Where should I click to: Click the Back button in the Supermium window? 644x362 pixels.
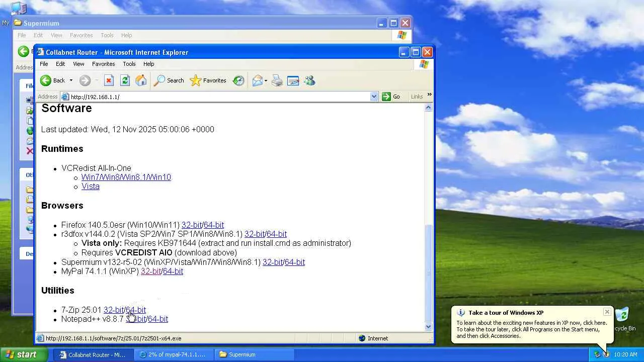pyautogui.click(x=23, y=51)
